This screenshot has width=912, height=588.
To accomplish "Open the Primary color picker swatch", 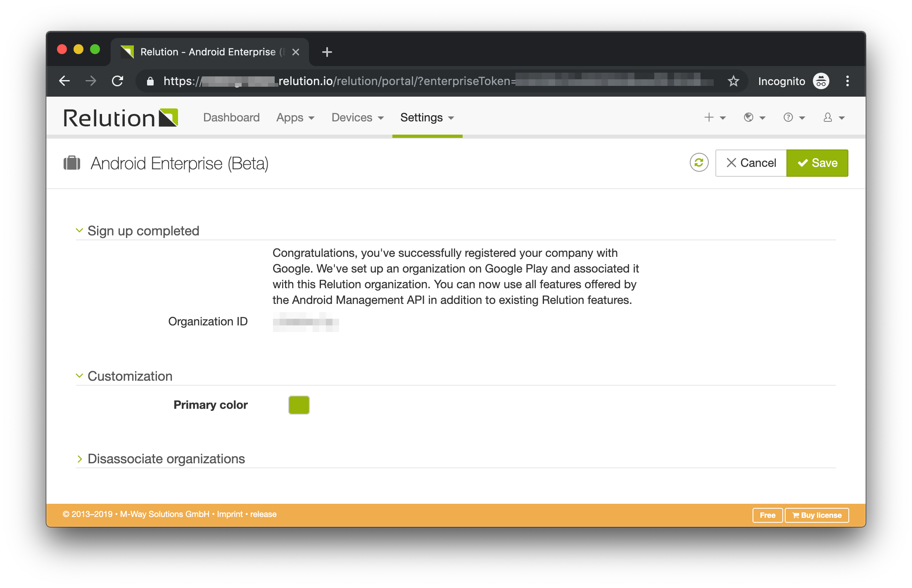I will (299, 405).
